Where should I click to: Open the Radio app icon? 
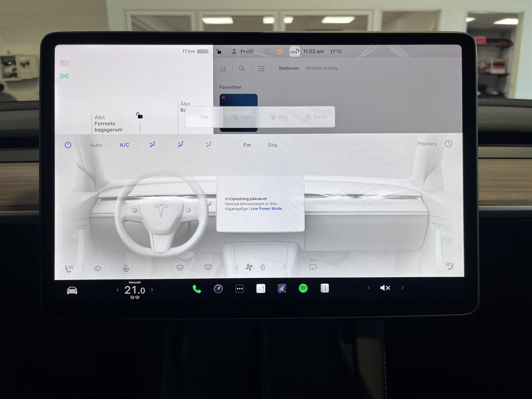(x=261, y=289)
